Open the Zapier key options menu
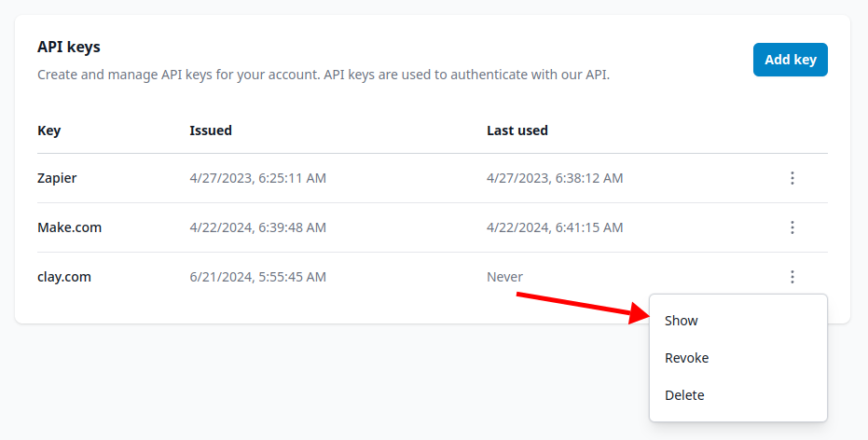The width and height of the screenshot is (868, 440). point(792,178)
